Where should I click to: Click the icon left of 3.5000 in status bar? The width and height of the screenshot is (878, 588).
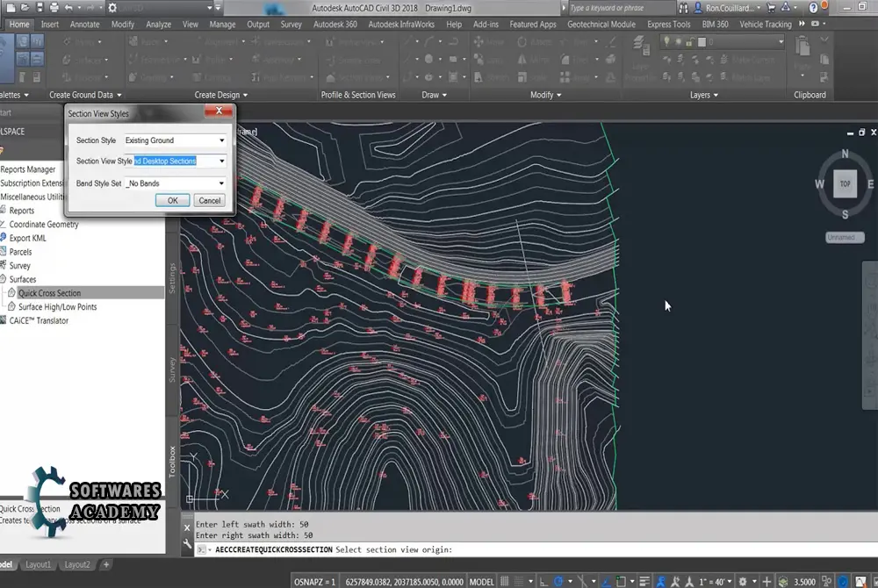[783, 582]
